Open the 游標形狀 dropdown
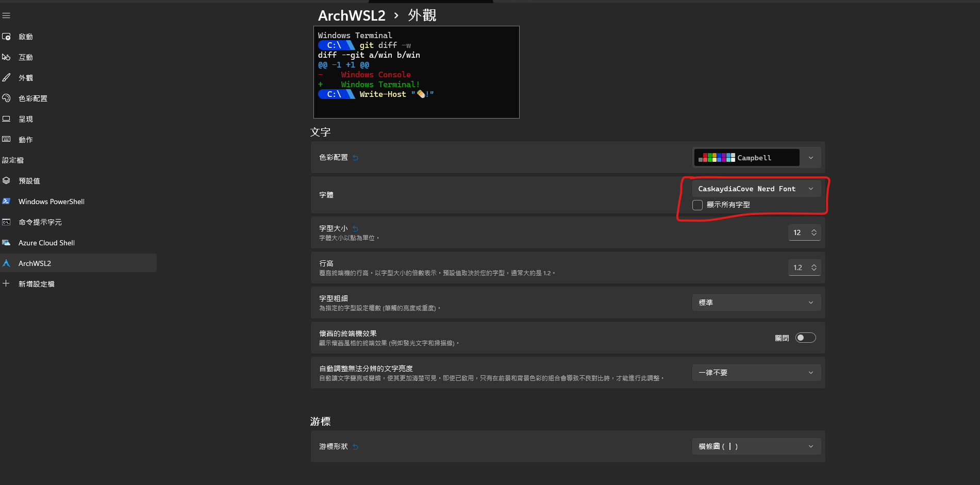The image size is (980, 485). 756,446
